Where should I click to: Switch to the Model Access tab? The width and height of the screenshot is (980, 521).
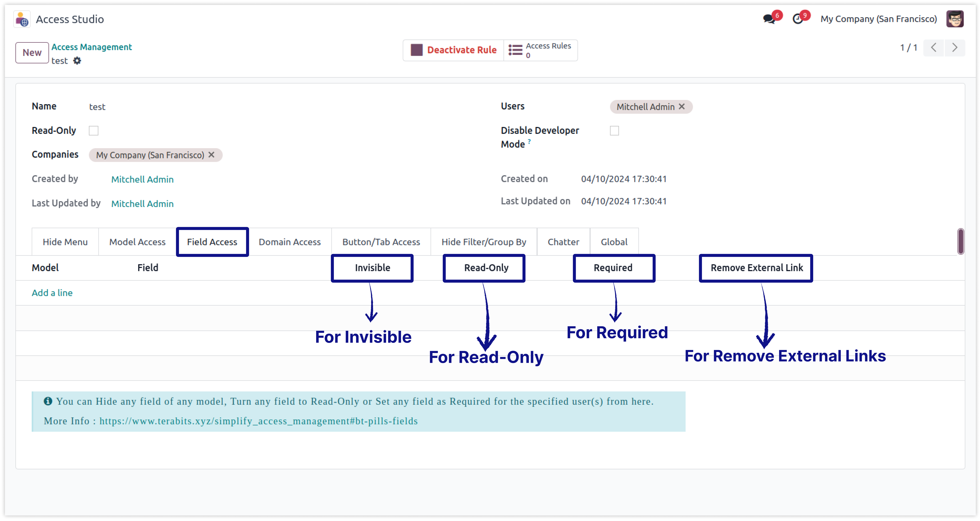point(137,242)
